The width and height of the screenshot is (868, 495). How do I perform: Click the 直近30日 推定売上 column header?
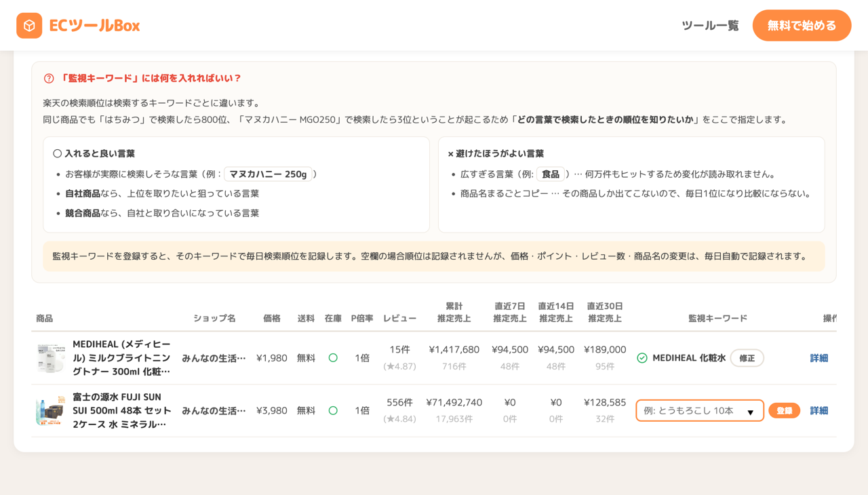pyautogui.click(x=605, y=313)
